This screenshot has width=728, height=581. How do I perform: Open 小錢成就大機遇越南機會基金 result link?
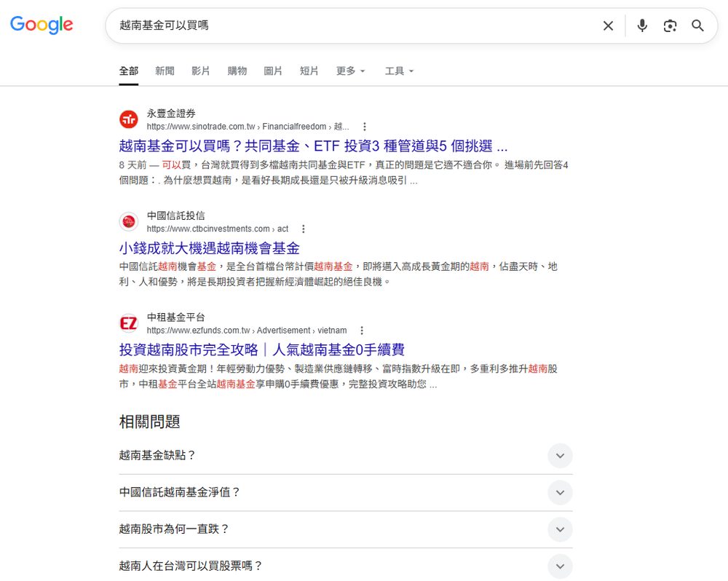tap(210, 248)
